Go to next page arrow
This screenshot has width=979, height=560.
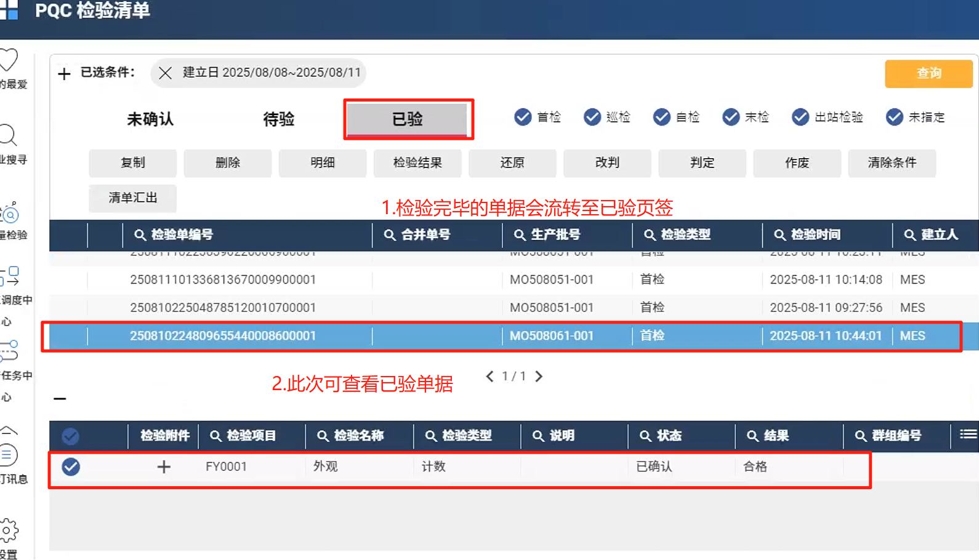[539, 376]
